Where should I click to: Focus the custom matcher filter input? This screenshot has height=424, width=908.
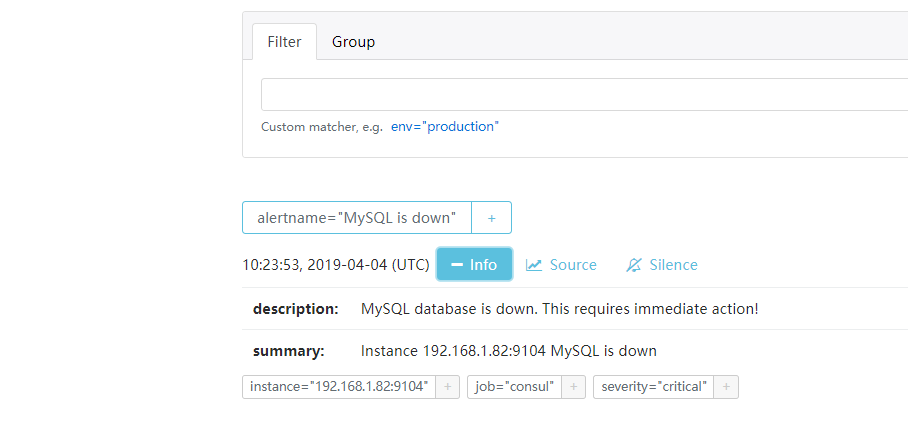584,94
